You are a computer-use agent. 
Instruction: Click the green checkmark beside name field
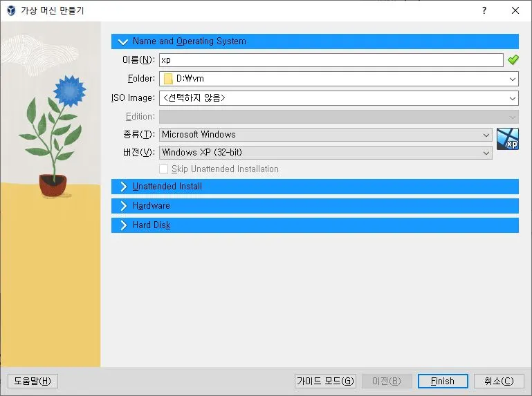[513, 60]
